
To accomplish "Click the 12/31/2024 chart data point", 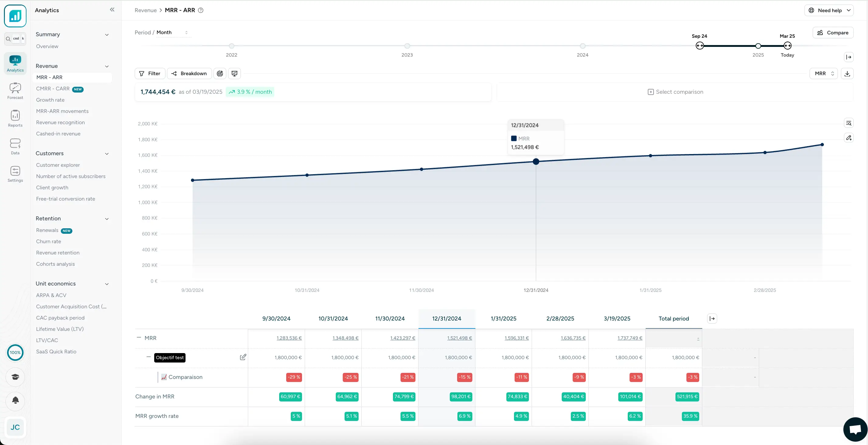I will pyautogui.click(x=536, y=162).
